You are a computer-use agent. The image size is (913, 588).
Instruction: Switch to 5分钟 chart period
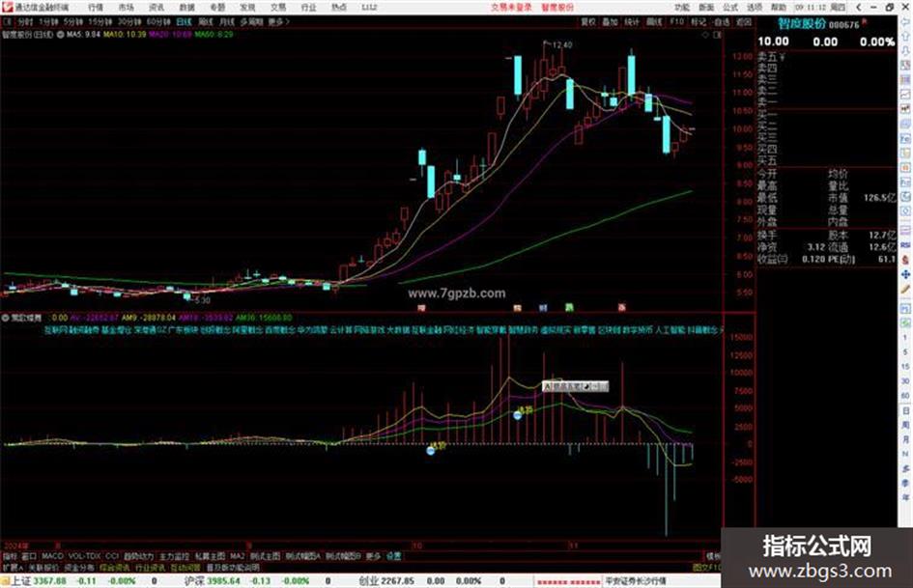73,21
